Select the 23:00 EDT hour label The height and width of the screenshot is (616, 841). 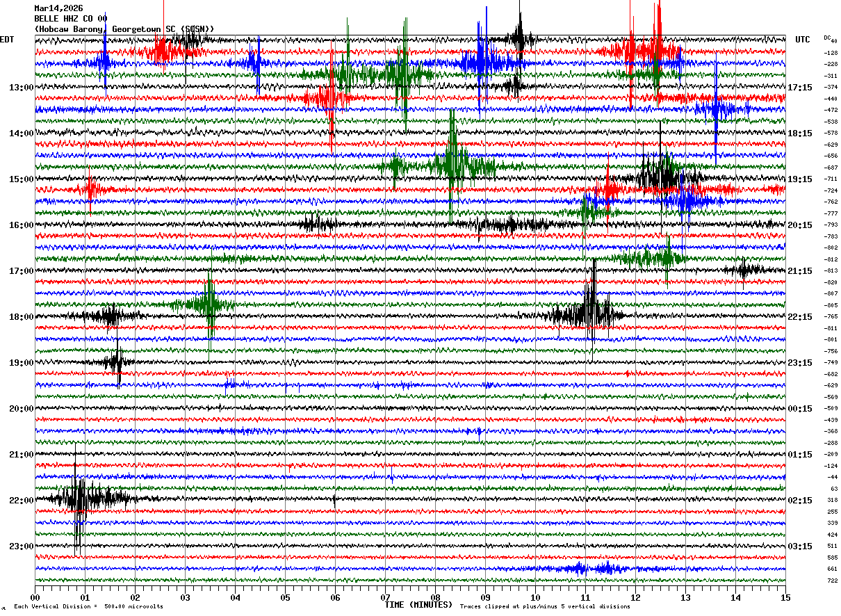click(22, 546)
